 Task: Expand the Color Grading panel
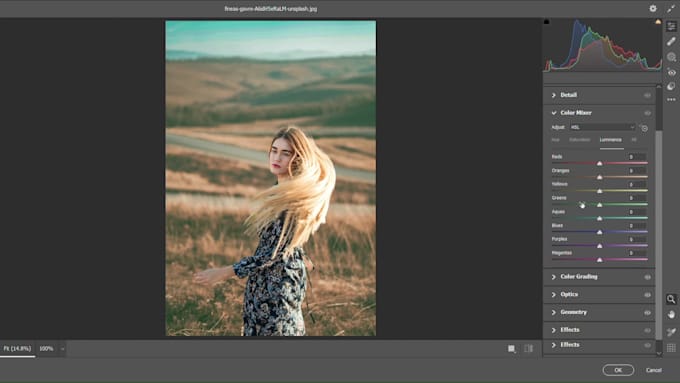pyautogui.click(x=554, y=277)
